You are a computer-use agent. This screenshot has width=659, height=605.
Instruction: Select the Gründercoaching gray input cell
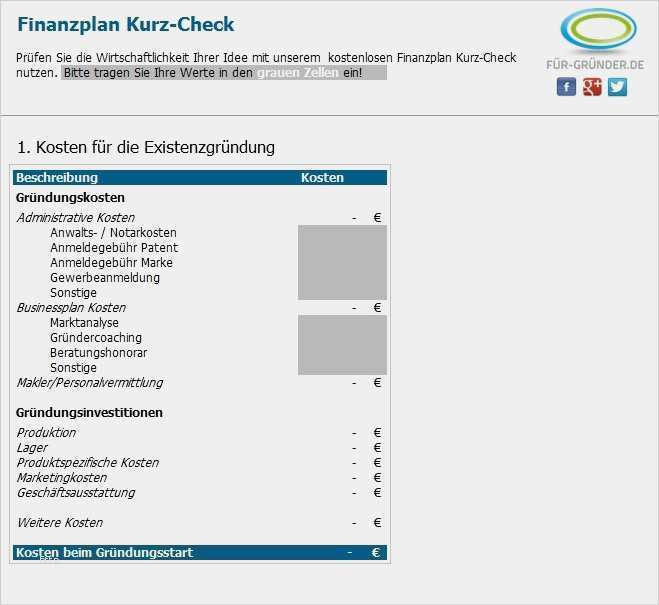342,338
